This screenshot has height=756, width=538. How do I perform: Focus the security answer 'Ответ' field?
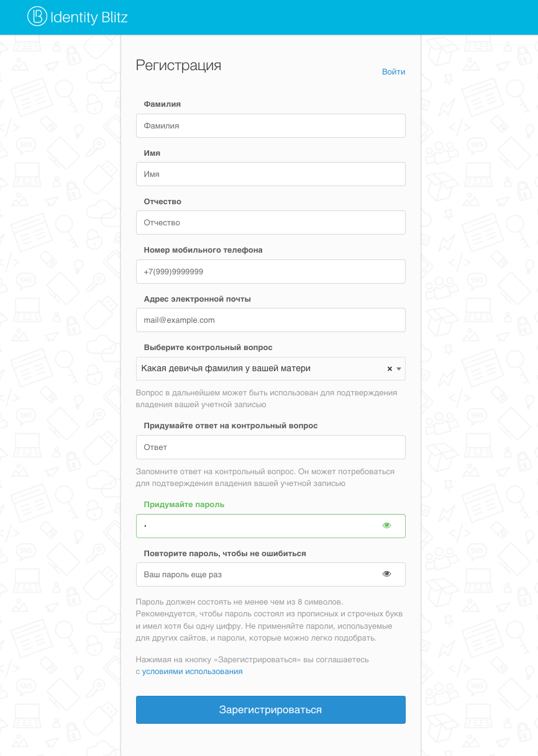click(x=270, y=447)
